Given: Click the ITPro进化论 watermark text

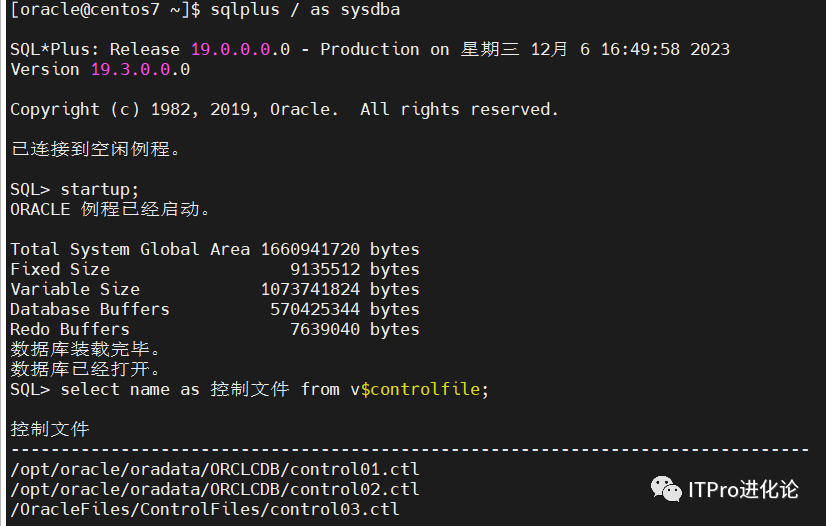Looking at the screenshot, I should click(x=742, y=490).
